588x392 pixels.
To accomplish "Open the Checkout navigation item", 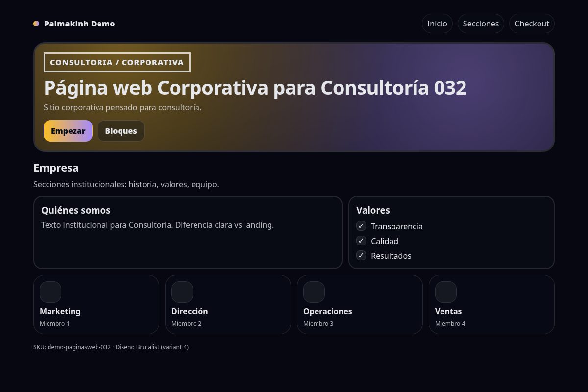I will pos(532,23).
